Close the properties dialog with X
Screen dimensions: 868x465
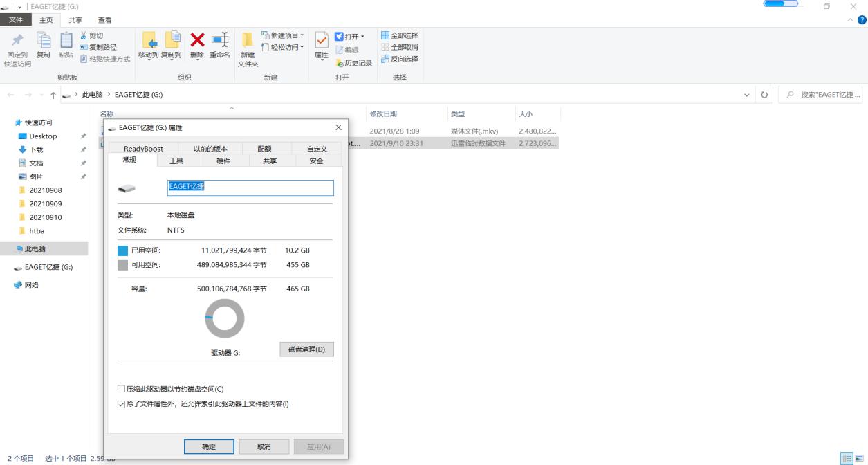[338, 127]
